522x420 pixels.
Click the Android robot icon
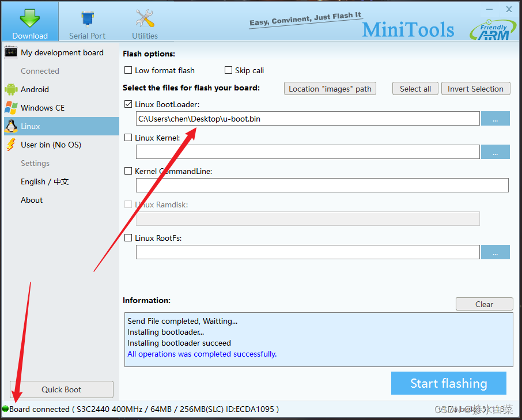click(x=11, y=89)
